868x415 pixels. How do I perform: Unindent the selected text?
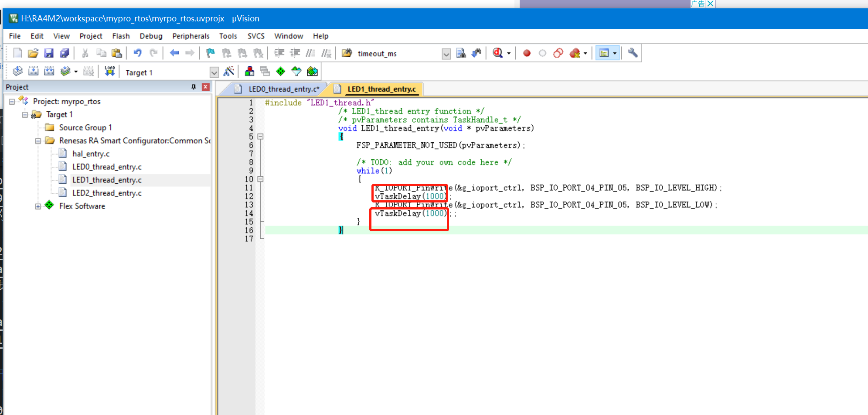tap(295, 53)
